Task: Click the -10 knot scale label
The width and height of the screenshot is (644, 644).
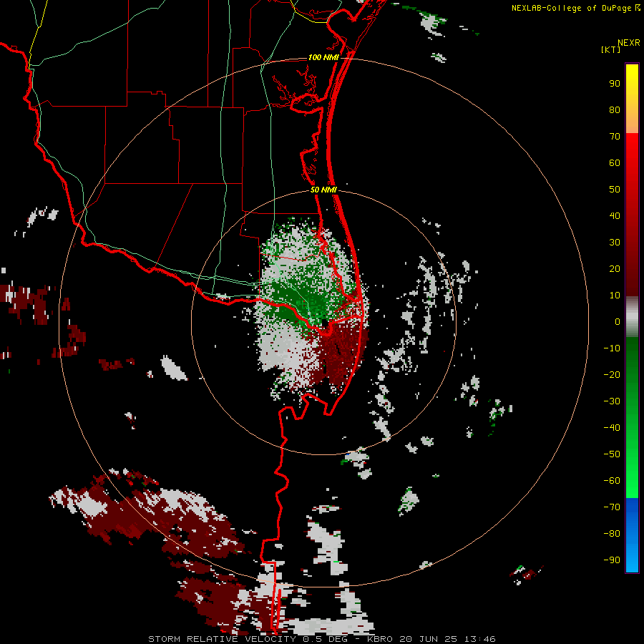Action: pyautogui.click(x=612, y=348)
